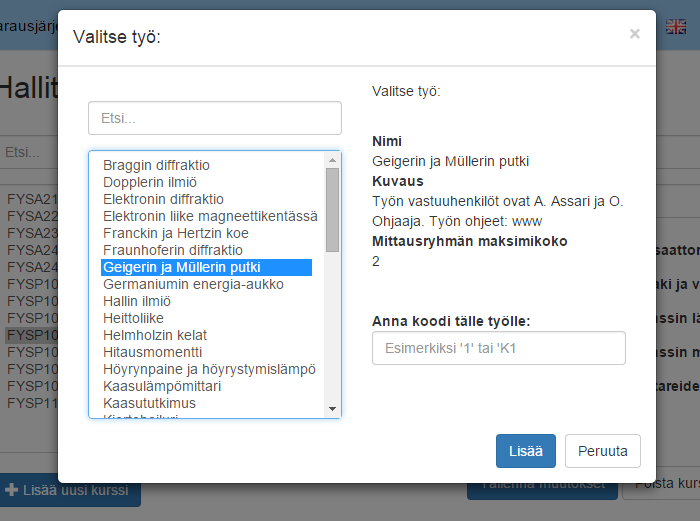This screenshot has height=521, width=700.
Task: Cancel with the Peruuta button
Action: (603, 451)
